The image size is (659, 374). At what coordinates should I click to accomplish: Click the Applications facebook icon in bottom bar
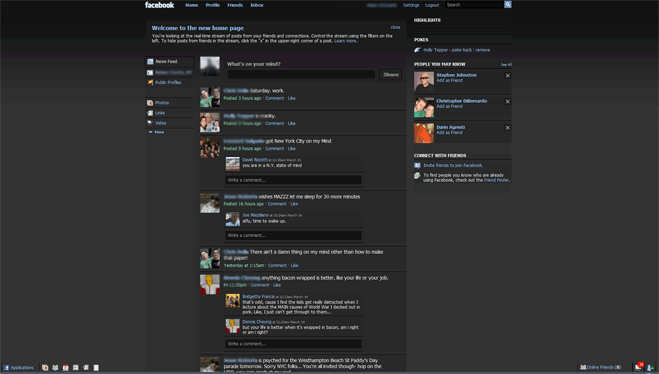click(6, 367)
